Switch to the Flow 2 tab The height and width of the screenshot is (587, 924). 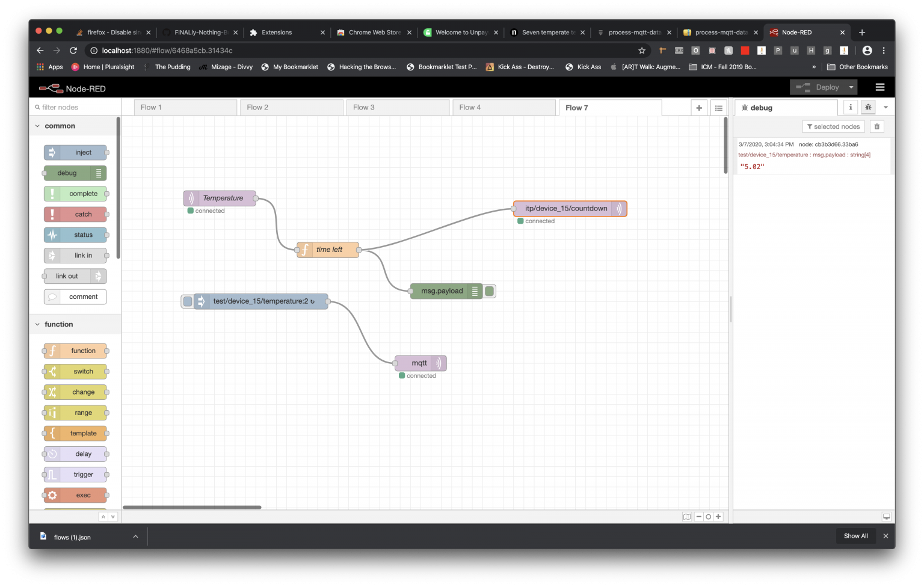257,108
